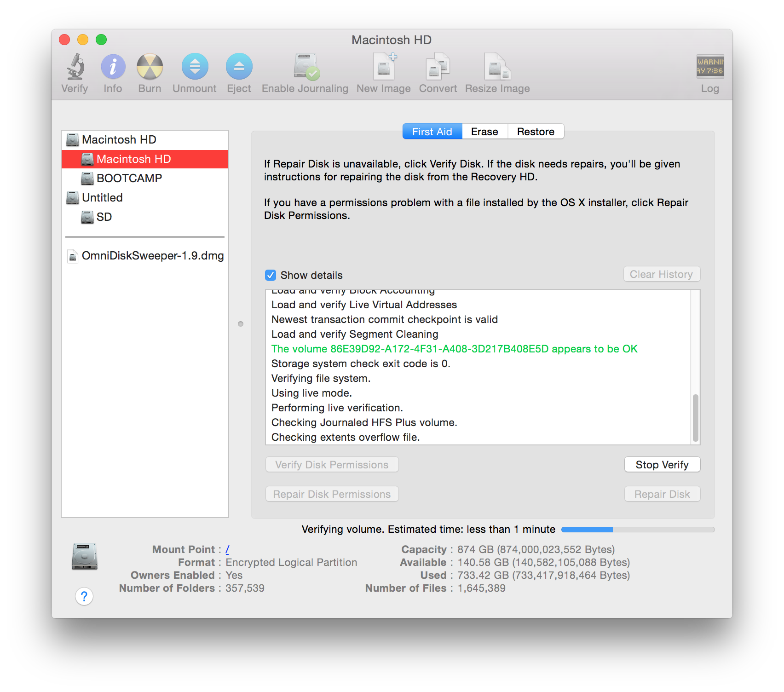Image resolution: width=784 pixels, height=692 pixels.
Task: Select the First Aid tab
Action: pos(432,132)
